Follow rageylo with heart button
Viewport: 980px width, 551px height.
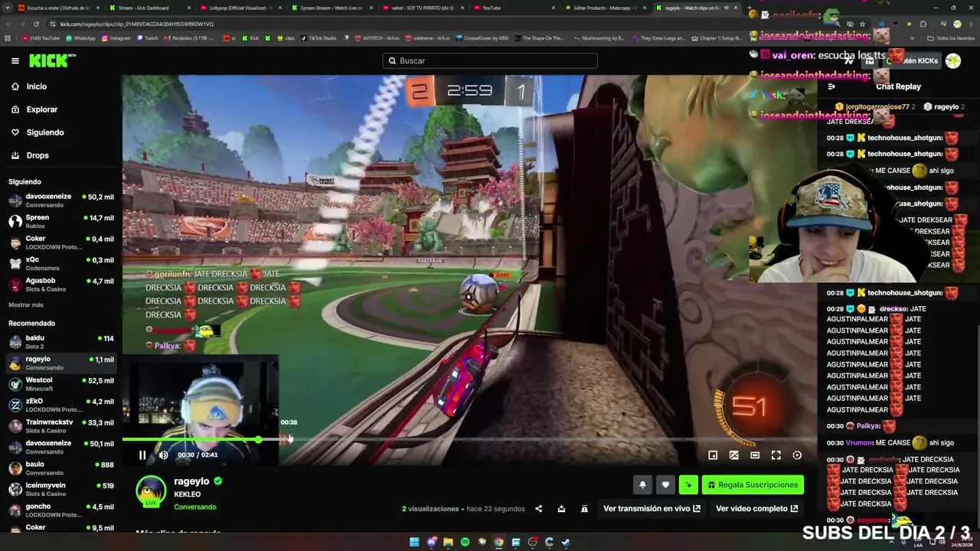665,484
